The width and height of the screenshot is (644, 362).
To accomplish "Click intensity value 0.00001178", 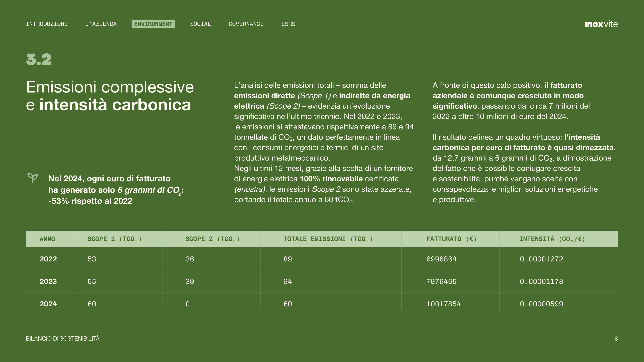I will pos(542,281).
